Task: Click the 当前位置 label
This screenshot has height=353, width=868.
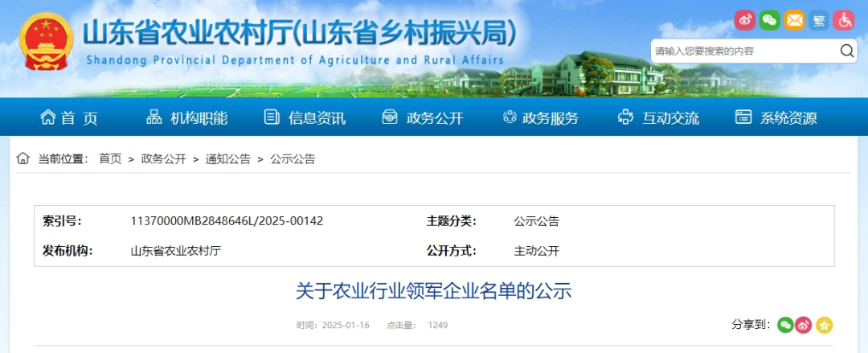Action: click(x=63, y=159)
